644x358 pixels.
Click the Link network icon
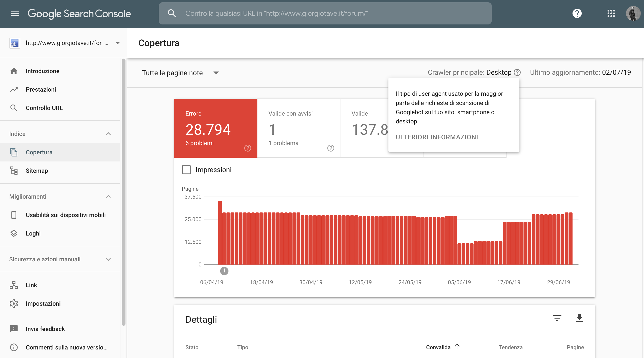coord(14,285)
